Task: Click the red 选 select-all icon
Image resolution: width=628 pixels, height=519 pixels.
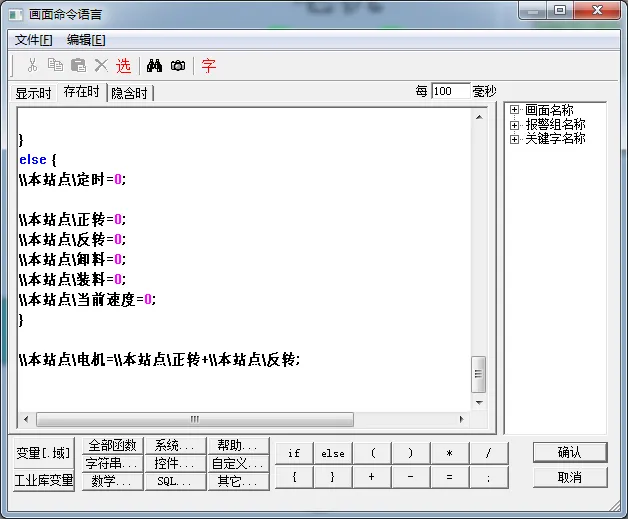Action: 123,65
